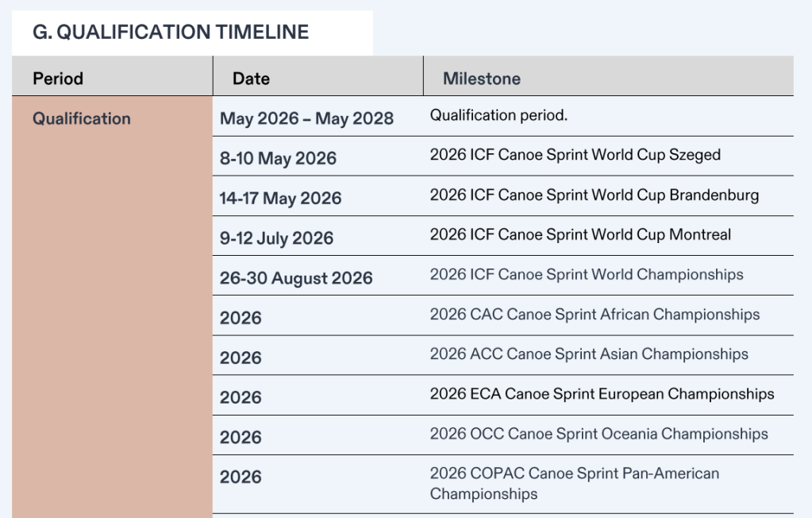Click the OCC Oceania Championships milestone
Viewport: 812px width, 518px height.
[x=598, y=434]
